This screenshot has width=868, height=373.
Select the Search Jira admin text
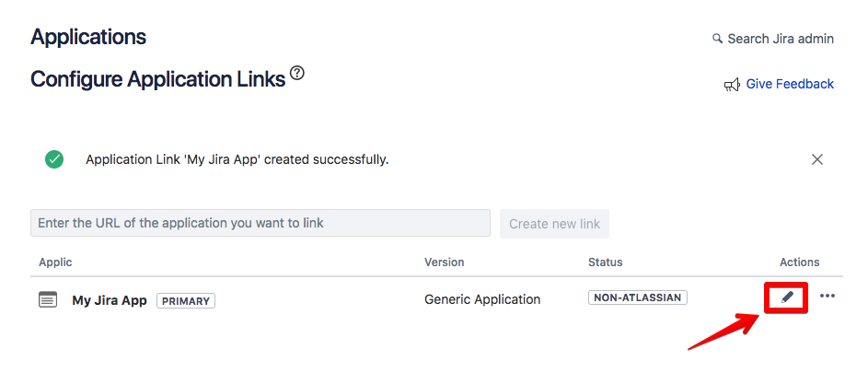[781, 39]
